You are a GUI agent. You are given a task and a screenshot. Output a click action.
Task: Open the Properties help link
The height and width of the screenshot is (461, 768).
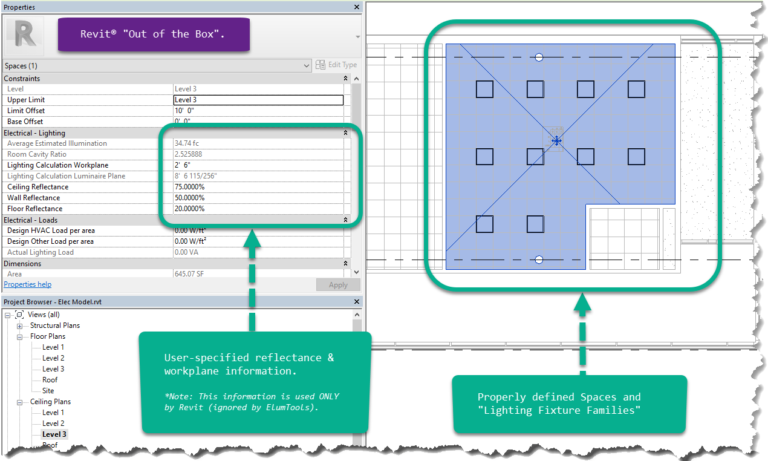tap(27, 285)
